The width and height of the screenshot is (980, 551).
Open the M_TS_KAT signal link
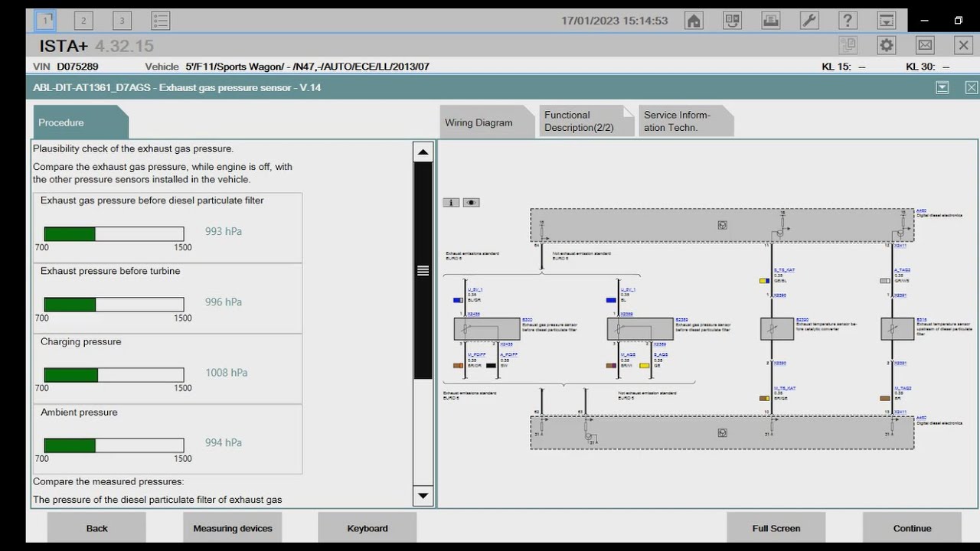click(x=785, y=388)
